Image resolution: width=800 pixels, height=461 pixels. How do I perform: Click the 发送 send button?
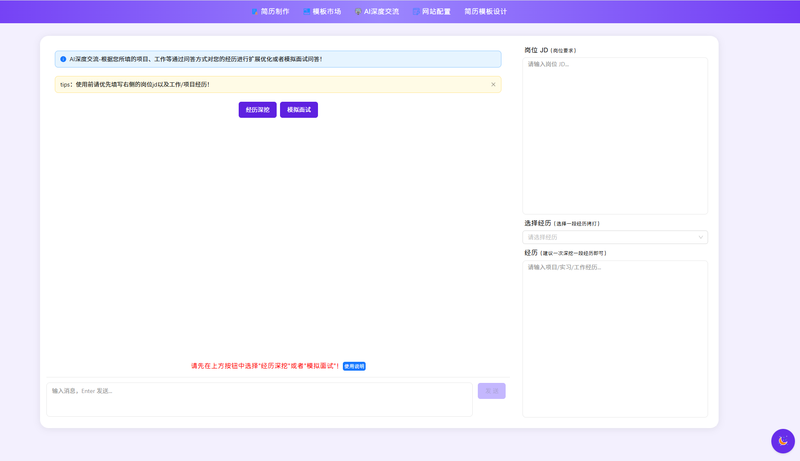click(x=492, y=391)
